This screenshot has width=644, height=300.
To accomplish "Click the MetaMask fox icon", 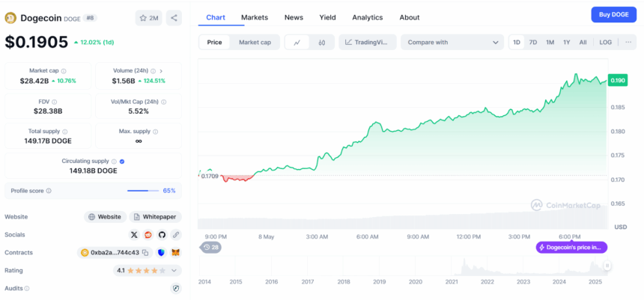I will click(x=175, y=253).
